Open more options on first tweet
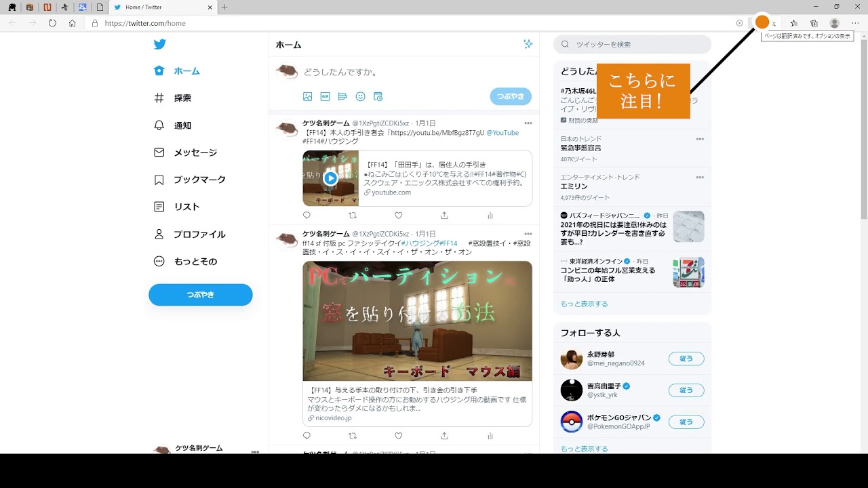This screenshot has height=488, width=868. (x=528, y=123)
